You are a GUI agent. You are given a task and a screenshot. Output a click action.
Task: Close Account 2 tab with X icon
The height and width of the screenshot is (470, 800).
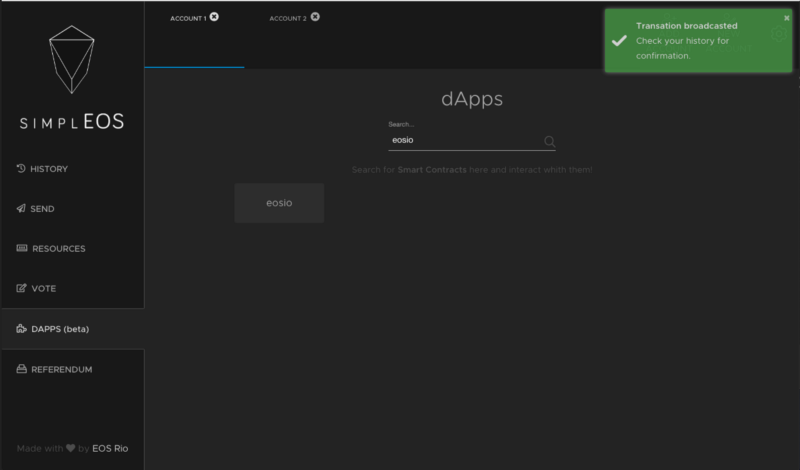coord(315,17)
